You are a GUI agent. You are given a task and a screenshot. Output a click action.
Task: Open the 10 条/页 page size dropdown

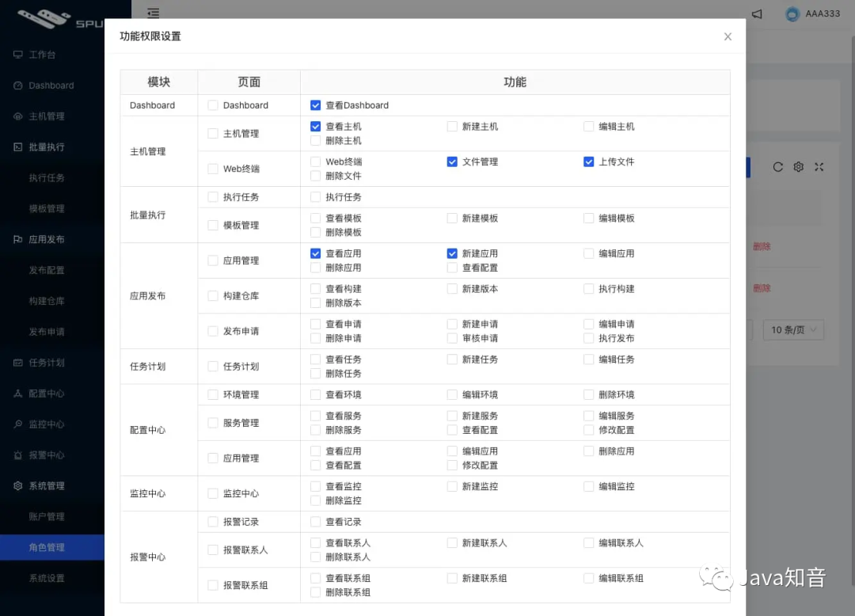click(x=793, y=330)
